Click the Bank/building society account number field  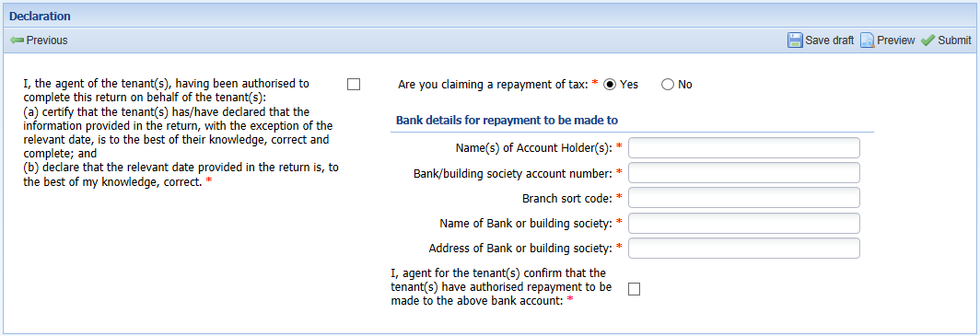pyautogui.click(x=744, y=173)
